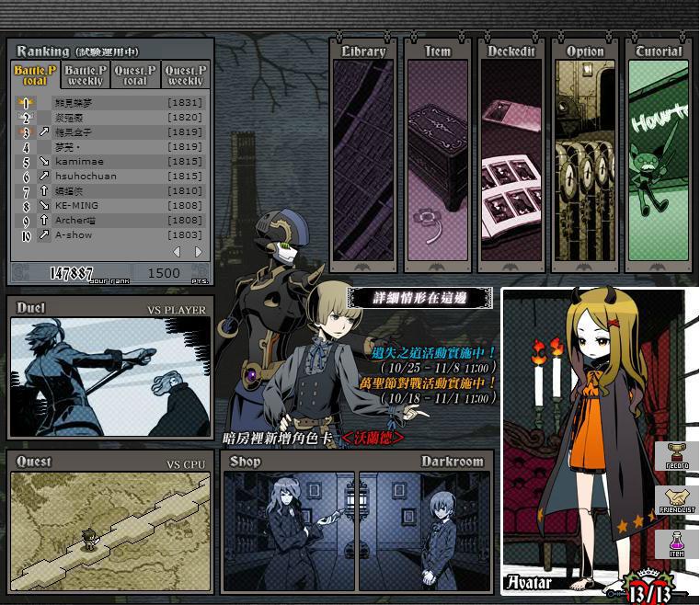Click trend arrow beside Archer
This screenshot has height=605, width=700.
pyautogui.click(x=44, y=220)
